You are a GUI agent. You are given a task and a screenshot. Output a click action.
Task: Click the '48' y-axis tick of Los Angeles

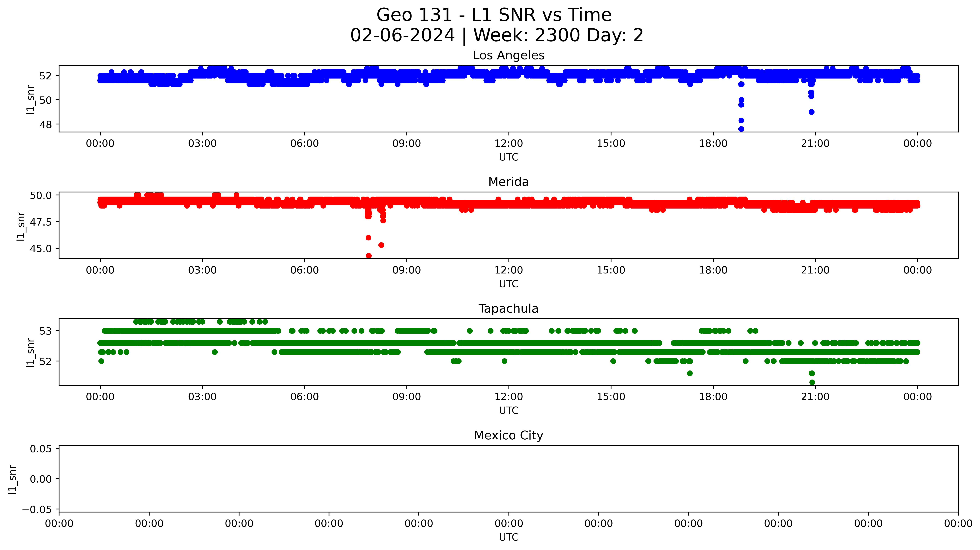pos(46,125)
